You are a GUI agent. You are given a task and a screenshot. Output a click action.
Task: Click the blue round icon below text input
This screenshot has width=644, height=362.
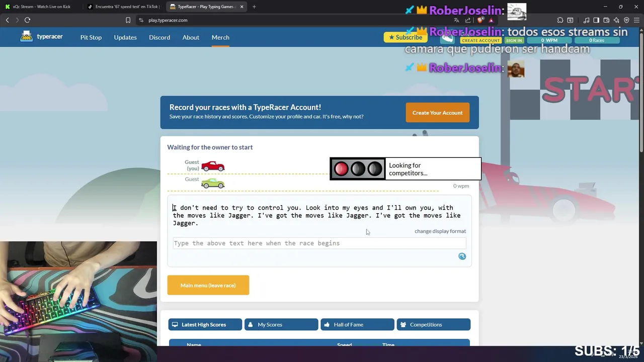click(462, 256)
